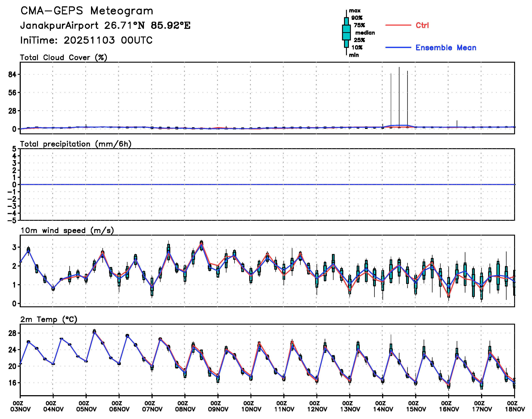532x419 pixels.
Task: Click the blue Ensemble Mean legend line
Action: coord(398,48)
